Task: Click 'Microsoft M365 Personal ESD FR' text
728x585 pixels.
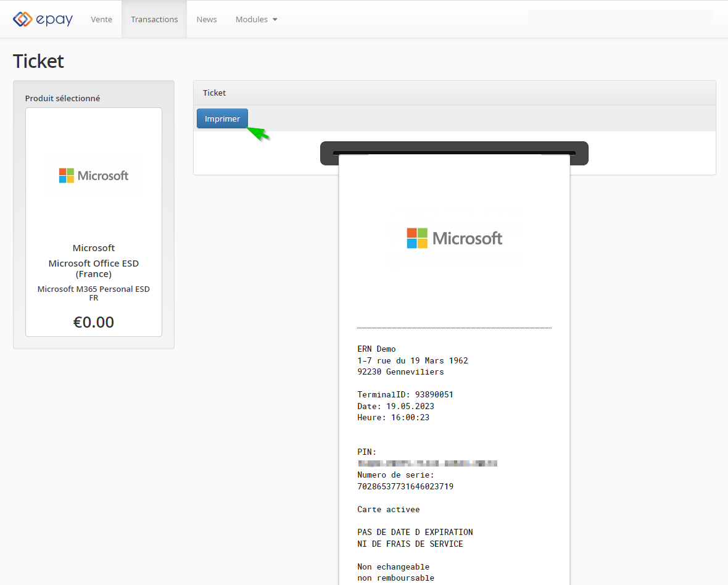Action: click(93, 293)
